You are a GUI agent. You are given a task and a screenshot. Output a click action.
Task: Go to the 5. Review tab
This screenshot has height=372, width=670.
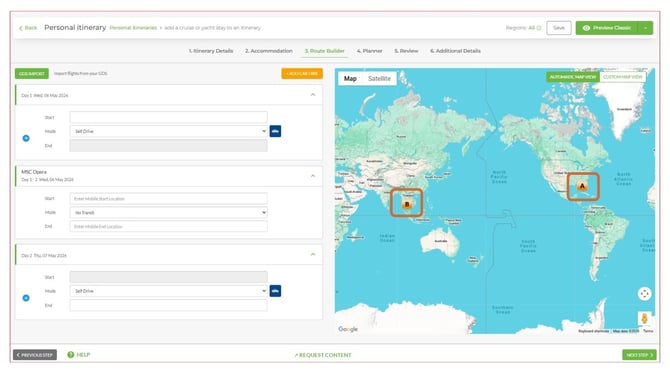point(406,51)
